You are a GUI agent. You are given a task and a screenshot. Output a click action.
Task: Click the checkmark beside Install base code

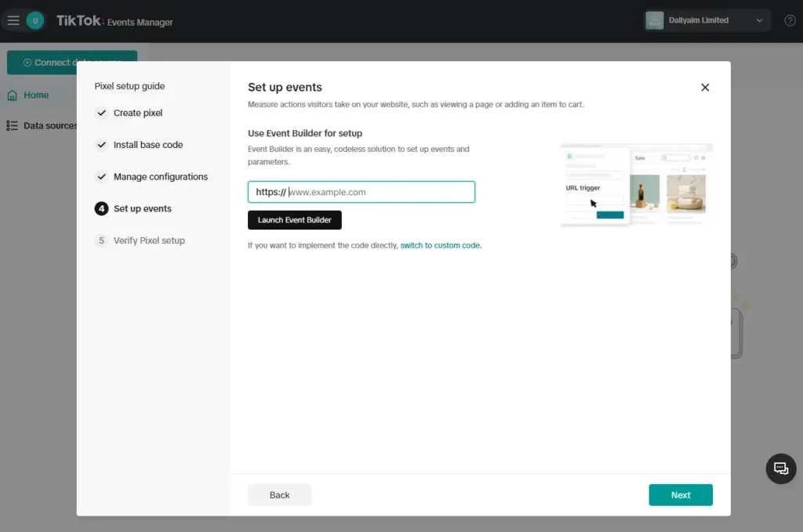click(101, 145)
